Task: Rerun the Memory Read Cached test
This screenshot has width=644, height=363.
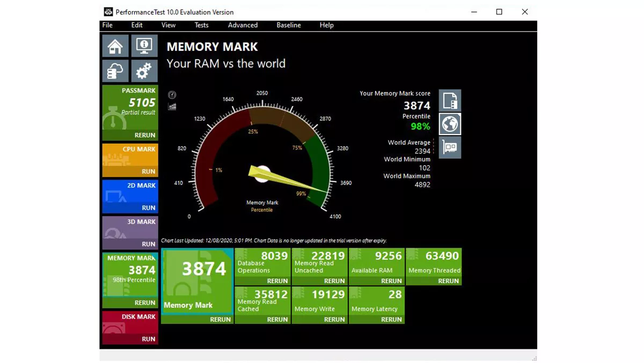Action: coord(277,320)
